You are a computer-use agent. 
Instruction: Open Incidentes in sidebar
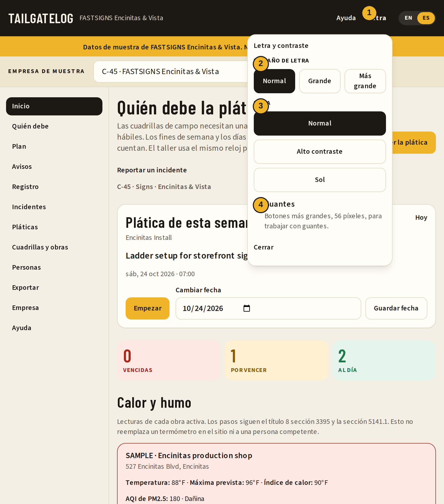coord(54,207)
